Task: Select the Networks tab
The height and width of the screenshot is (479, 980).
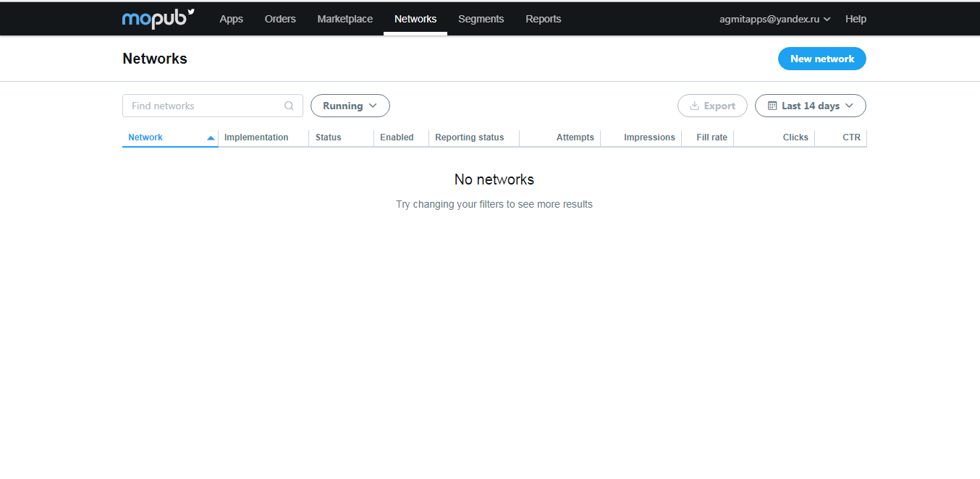Action: (415, 19)
